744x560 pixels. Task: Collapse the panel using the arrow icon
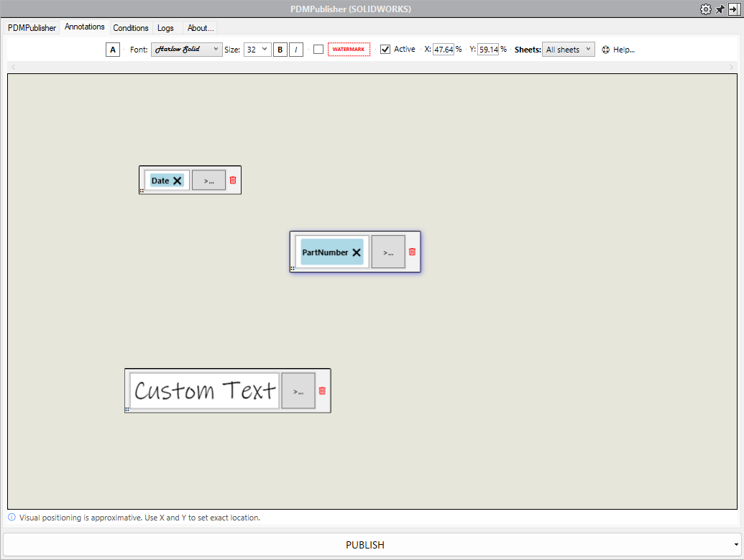point(733,9)
